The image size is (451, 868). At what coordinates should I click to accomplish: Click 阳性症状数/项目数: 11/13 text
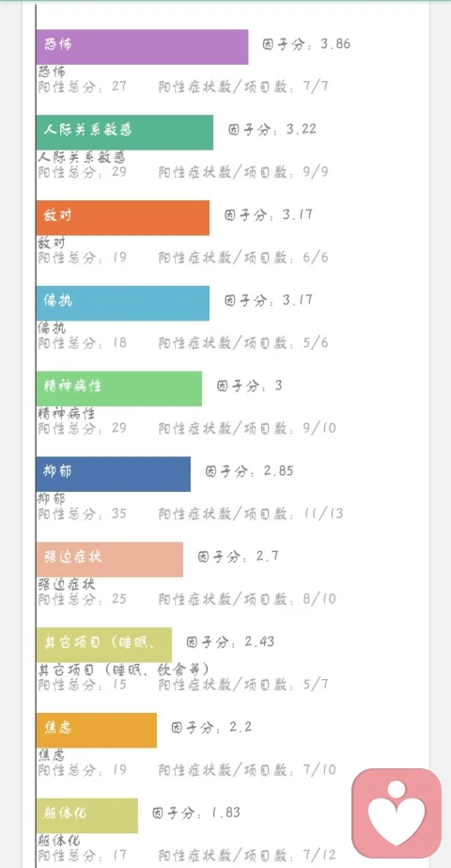tap(251, 513)
